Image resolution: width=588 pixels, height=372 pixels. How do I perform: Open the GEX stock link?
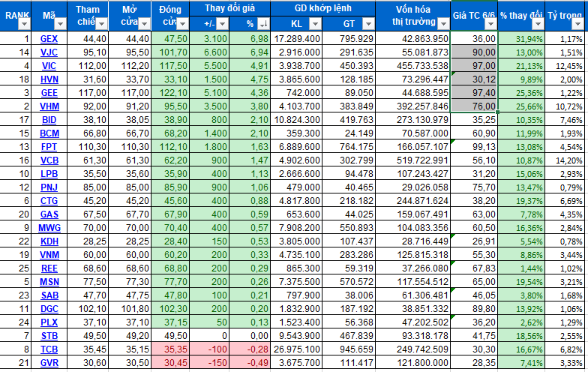pos(49,39)
